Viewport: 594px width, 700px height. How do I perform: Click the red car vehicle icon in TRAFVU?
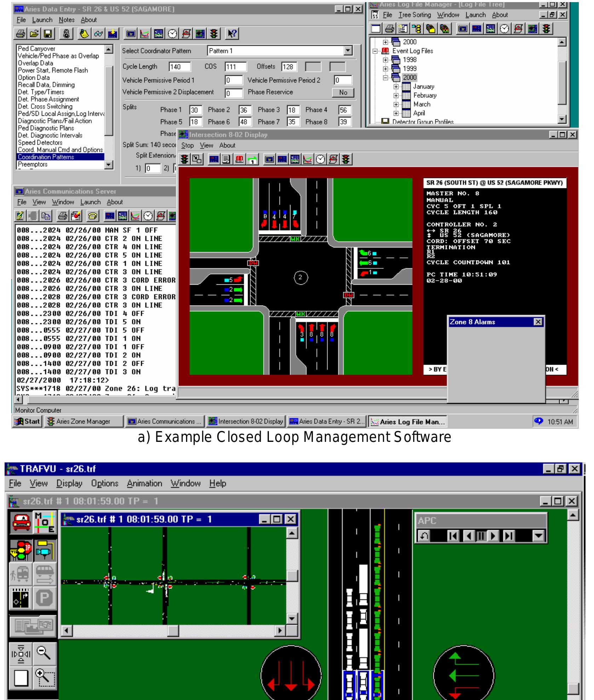point(22,523)
